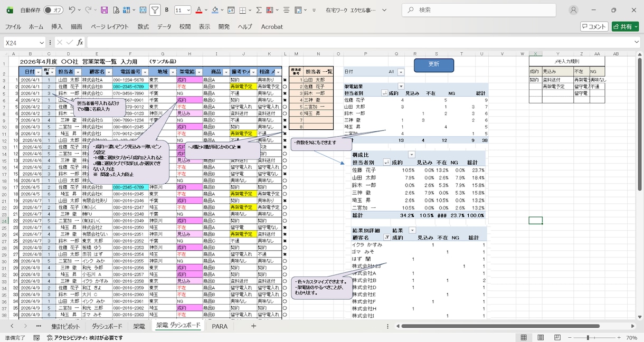Click the zoom slider handle

(x=589, y=337)
